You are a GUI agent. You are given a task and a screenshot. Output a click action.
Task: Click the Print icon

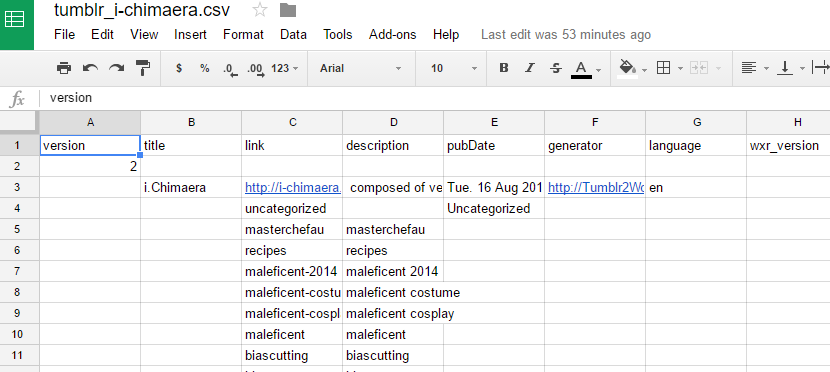[x=64, y=68]
